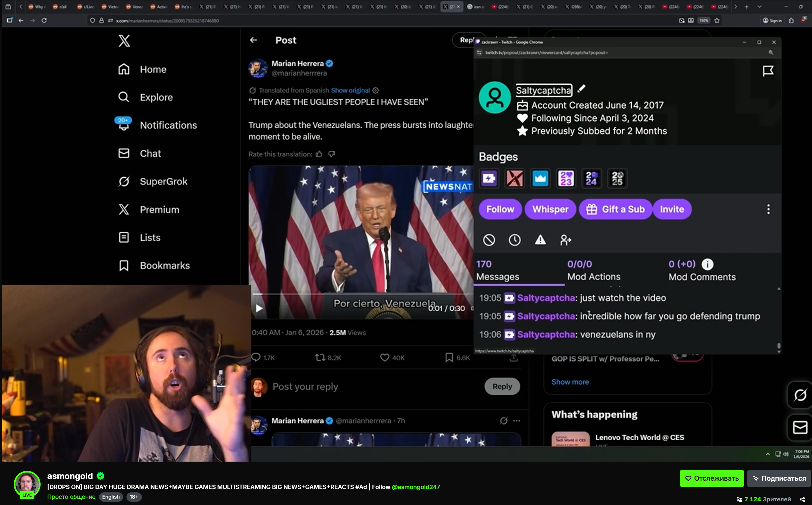This screenshot has width=812, height=505.
Task: Click the ban user icon
Action: (489, 240)
